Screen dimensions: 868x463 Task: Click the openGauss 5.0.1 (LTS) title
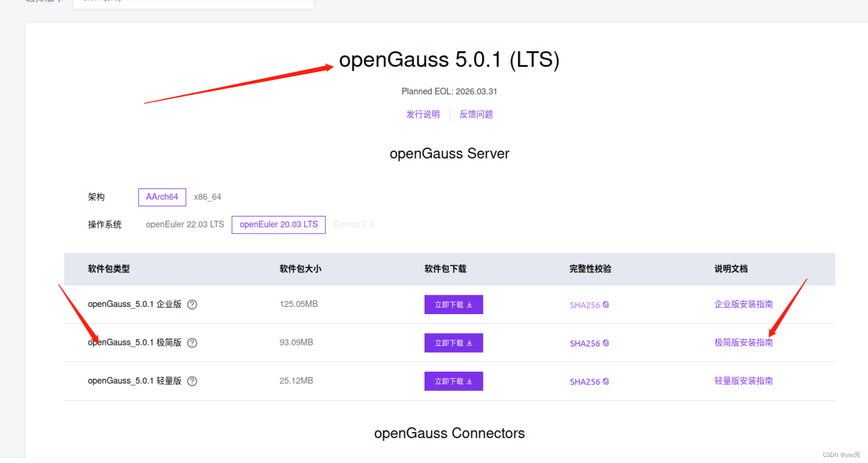(x=449, y=60)
